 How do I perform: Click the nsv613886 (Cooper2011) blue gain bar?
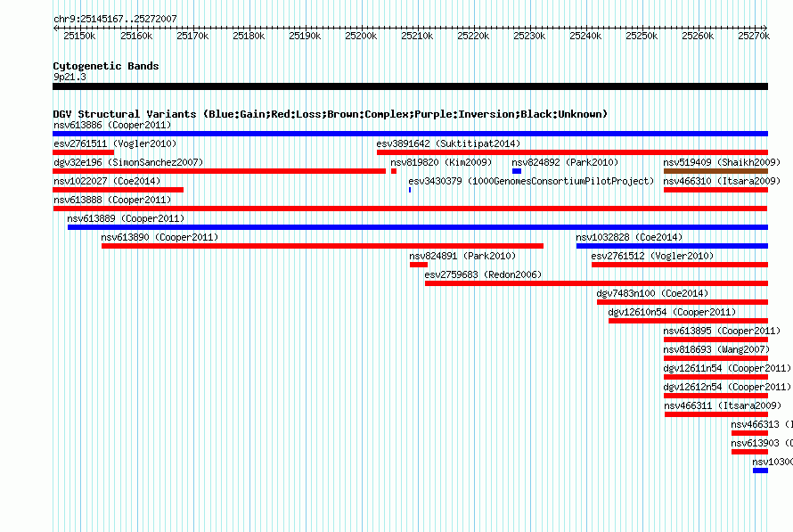[410, 134]
